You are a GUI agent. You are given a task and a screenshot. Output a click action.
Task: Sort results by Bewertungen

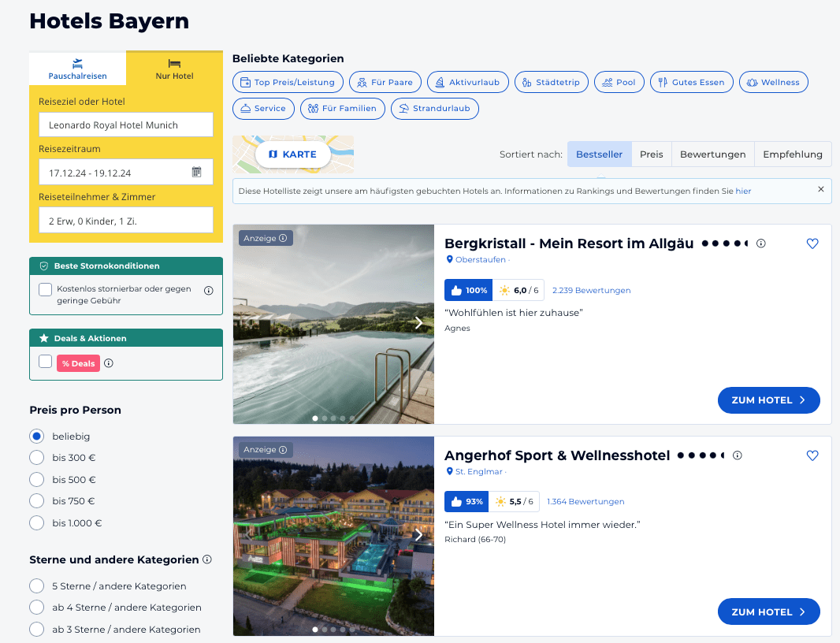713,154
